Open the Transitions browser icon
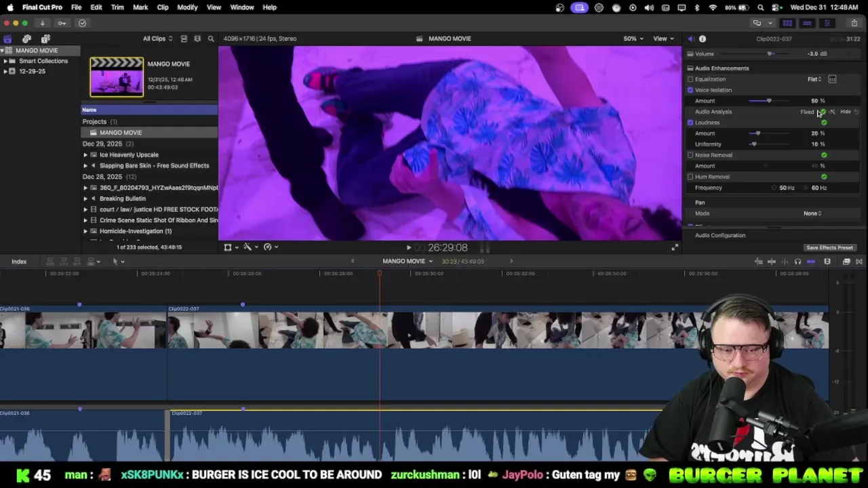Screen dimensions: 868x488 click(x=859, y=262)
